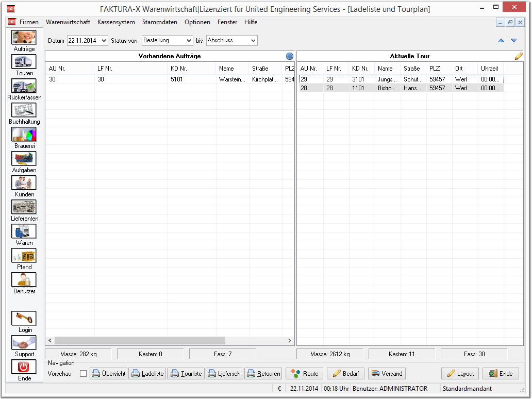The height and width of the screenshot is (399, 532).
Task: Click the pencil icon in Aktuelle Tour header
Action: tap(519, 56)
